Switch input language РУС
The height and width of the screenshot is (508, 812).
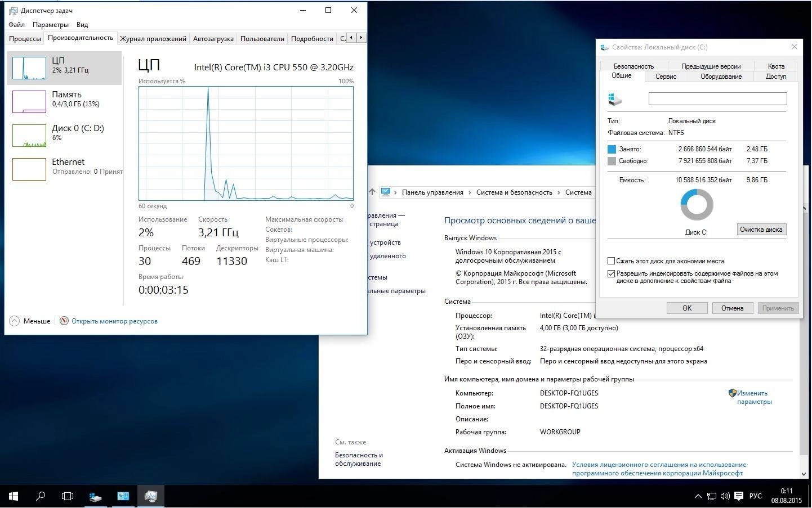coord(756,496)
